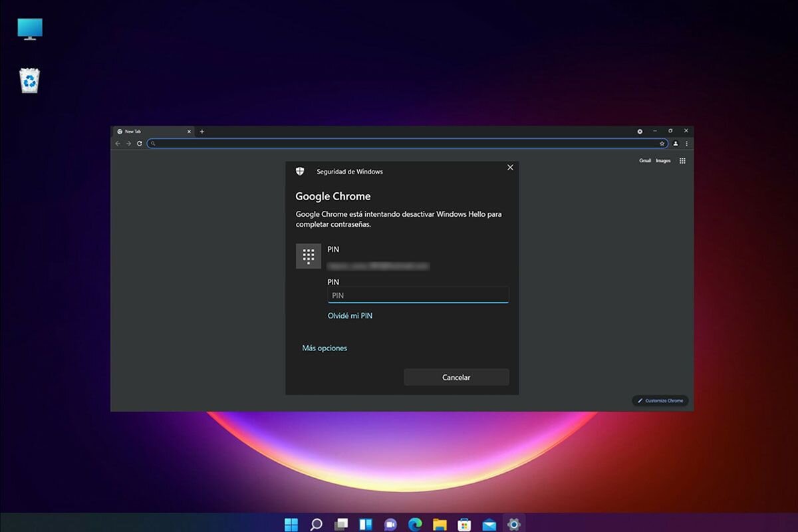Open Microsoft Store from the taskbar
Viewport: 798px width, 532px height.
click(464, 524)
